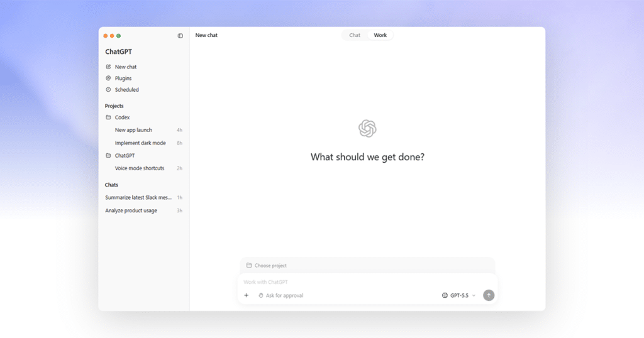Open the New app launch chat
The height and width of the screenshot is (338, 644).
click(133, 130)
